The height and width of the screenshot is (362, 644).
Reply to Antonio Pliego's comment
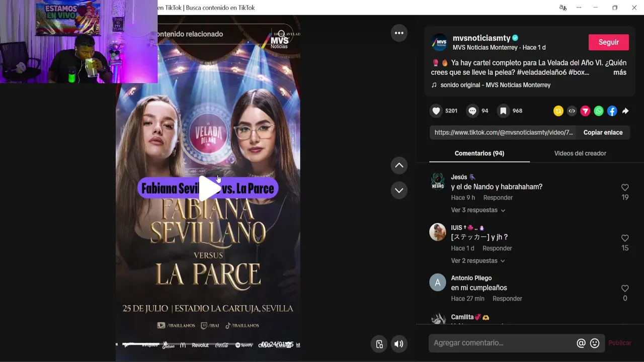tap(507, 299)
